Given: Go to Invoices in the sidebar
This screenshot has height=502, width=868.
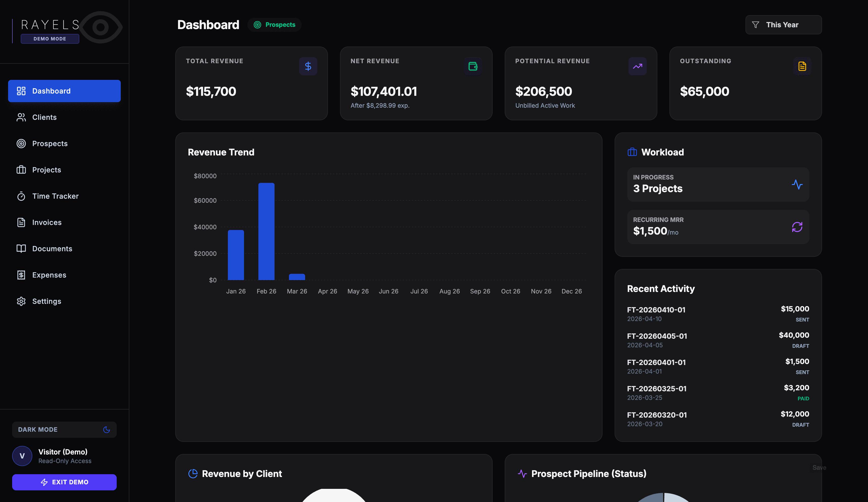Looking at the screenshot, I should 47,222.
